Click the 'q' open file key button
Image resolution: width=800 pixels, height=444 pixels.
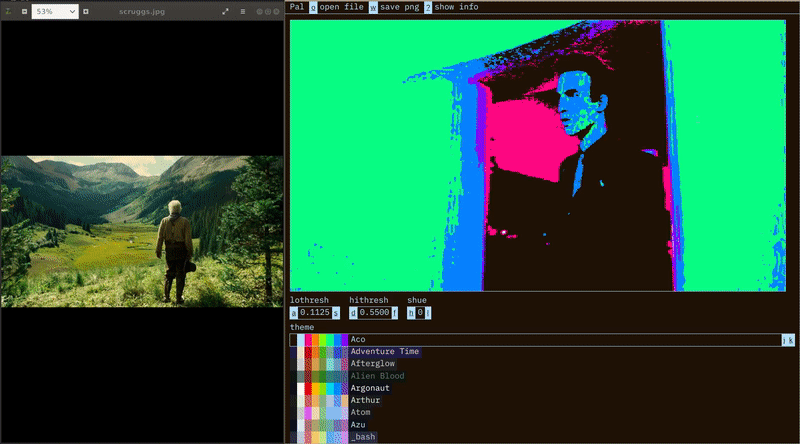tap(313, 7)
